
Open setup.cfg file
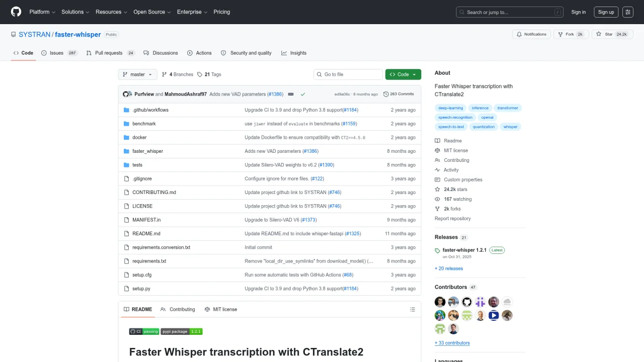point(142,275)
